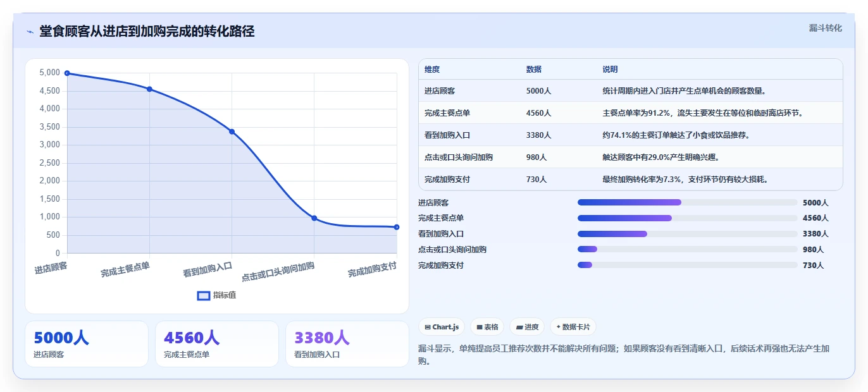Click the 完成主餐点单 progress bar
The image size is (868, 392).
click(687, 218)
